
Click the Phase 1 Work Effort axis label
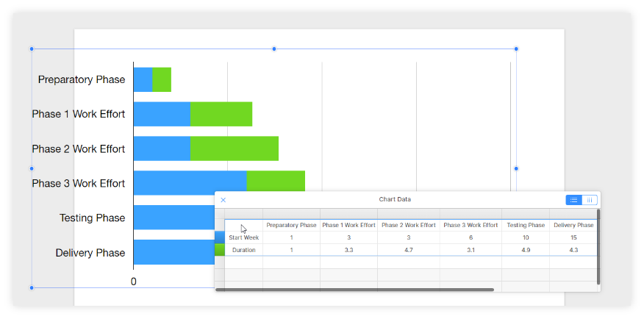79,114
